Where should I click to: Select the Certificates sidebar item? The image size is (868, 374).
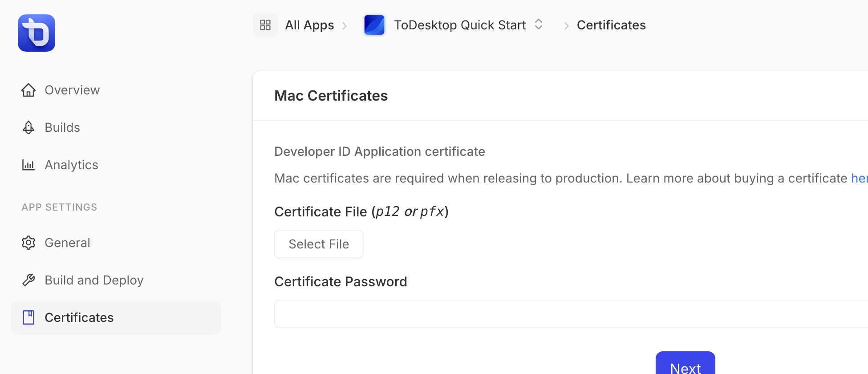(x=116, y=317)
